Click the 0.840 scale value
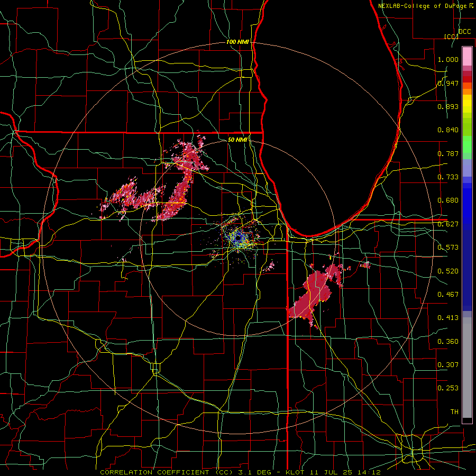This screenshot has width=476, height=476. 448,130
